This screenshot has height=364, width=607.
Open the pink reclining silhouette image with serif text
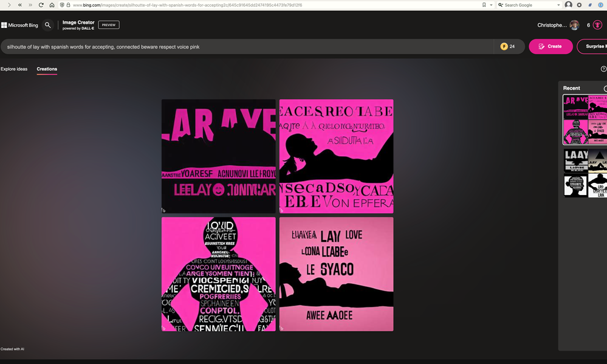(x=337, y=156)
